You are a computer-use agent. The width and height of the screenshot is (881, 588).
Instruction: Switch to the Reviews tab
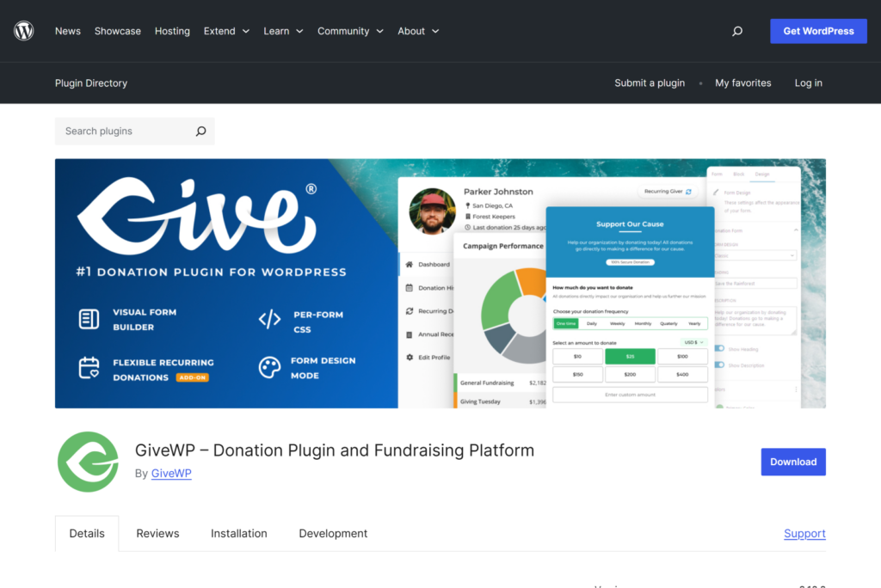tap(157, 533)
